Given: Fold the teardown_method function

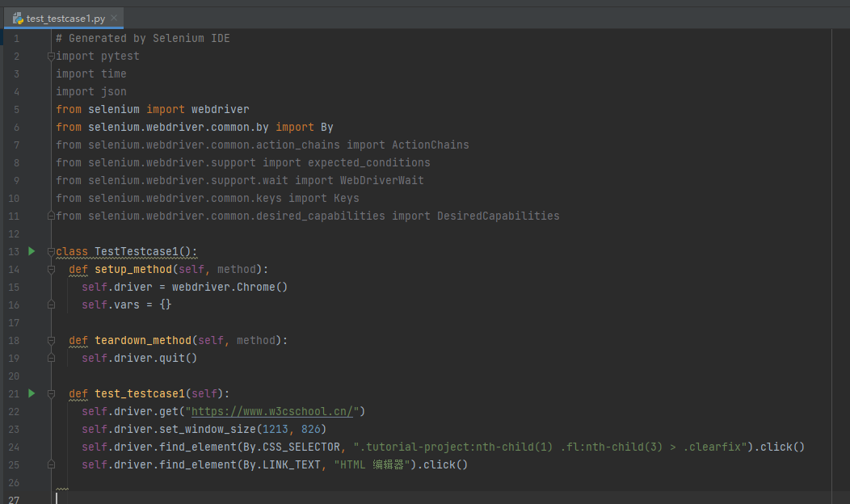Looking at the screenshot, I should coord(51,341).
